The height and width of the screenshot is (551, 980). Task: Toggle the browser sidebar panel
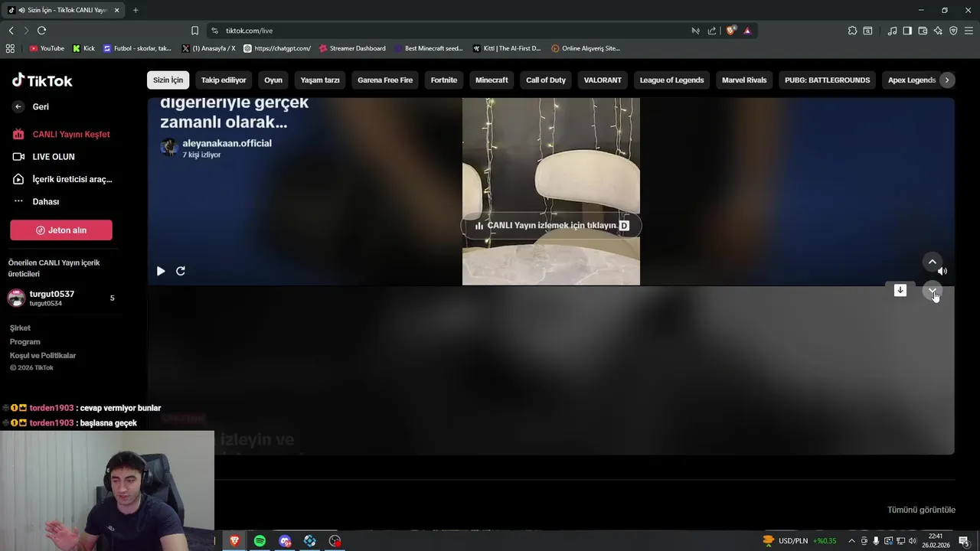[907, 31]
